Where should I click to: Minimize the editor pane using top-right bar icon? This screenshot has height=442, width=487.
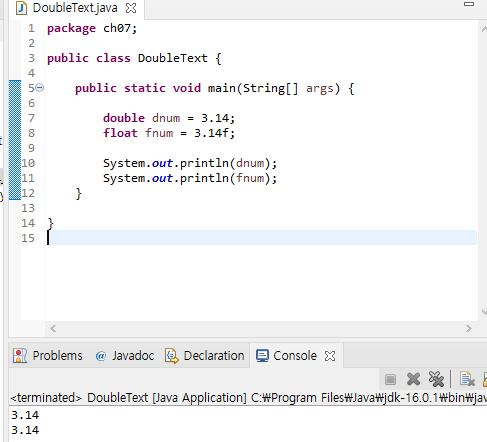[469, 4]
